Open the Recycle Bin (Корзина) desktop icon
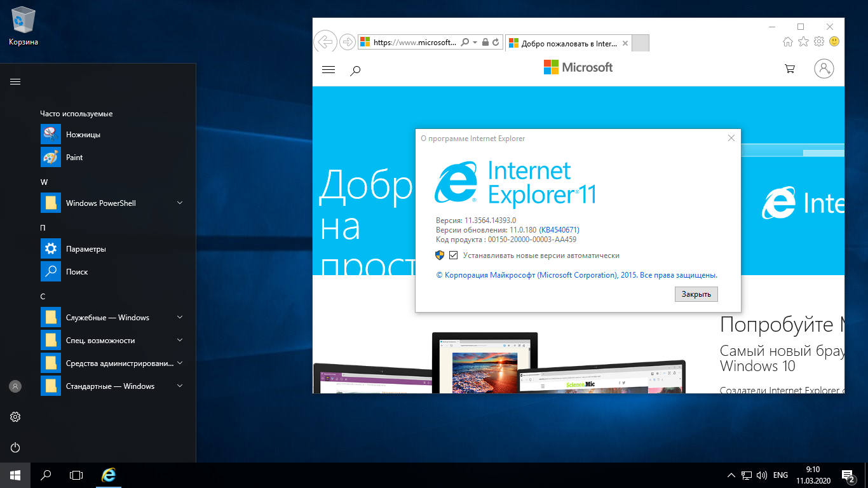868x488 pixels. tap(24, 26)
